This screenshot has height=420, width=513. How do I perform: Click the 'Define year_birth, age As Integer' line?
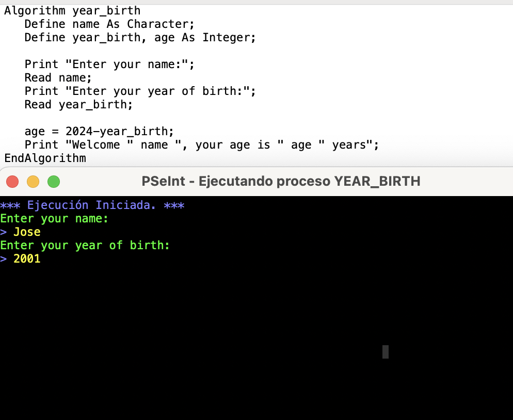(x=140, y=37)
